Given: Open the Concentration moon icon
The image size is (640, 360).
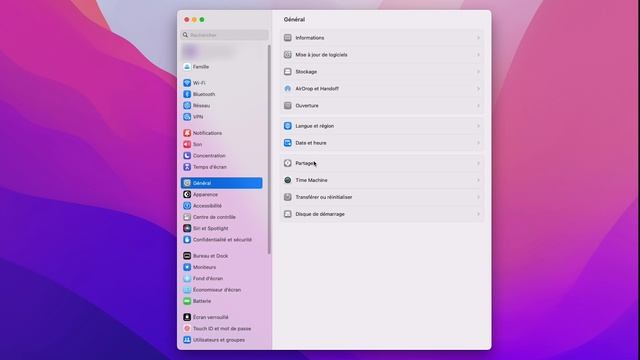Looking at the screenshot, I should click(187, 156).
